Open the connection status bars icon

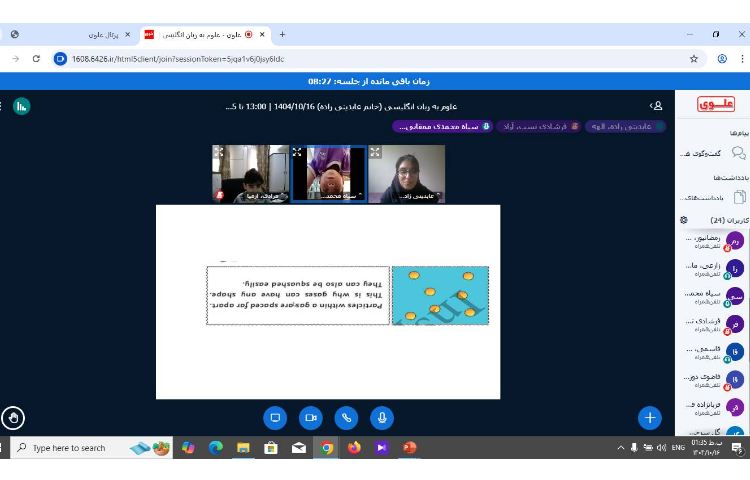(x=21, y=106)
